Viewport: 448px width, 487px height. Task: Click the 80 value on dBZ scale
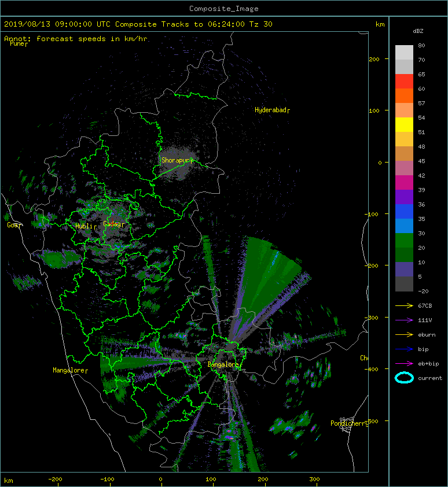[x=421, y=45]
